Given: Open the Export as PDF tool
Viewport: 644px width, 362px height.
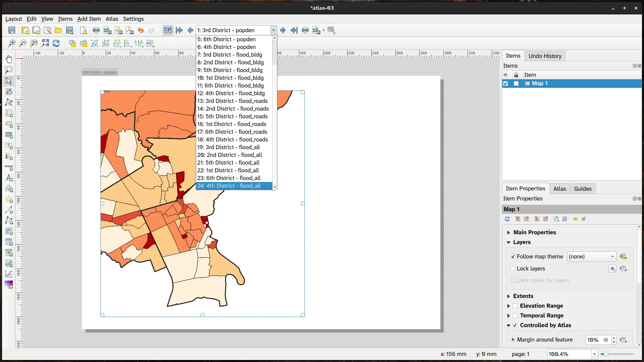Looking at the screenshot, I should [129, 30].
